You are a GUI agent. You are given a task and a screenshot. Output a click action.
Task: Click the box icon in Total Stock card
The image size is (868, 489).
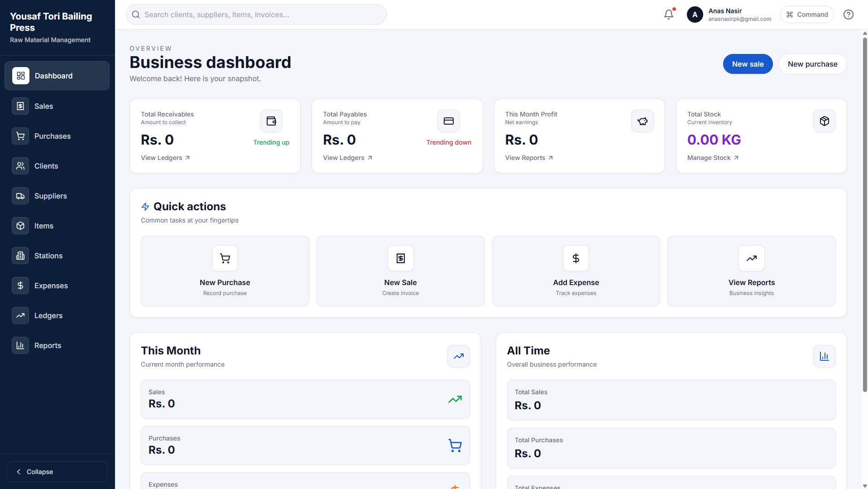(824, 121)
